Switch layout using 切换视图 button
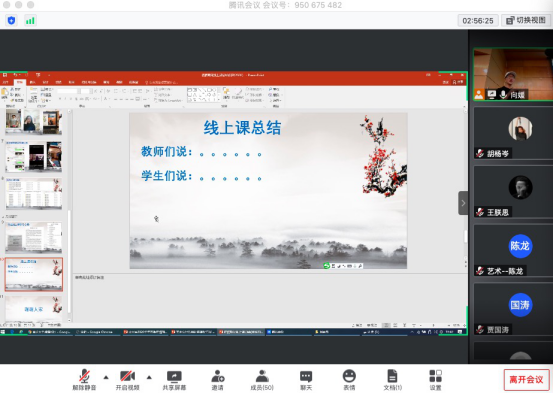 (526, 20)
